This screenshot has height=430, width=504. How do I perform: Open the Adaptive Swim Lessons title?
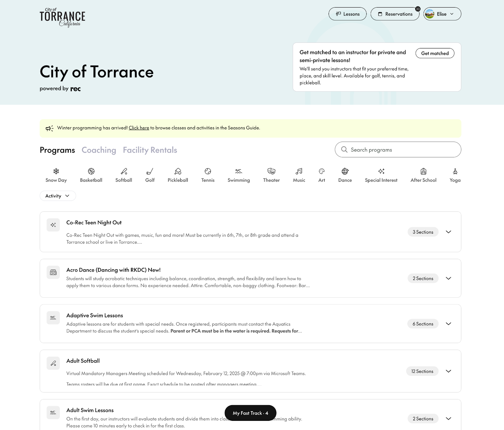(94, 315)
